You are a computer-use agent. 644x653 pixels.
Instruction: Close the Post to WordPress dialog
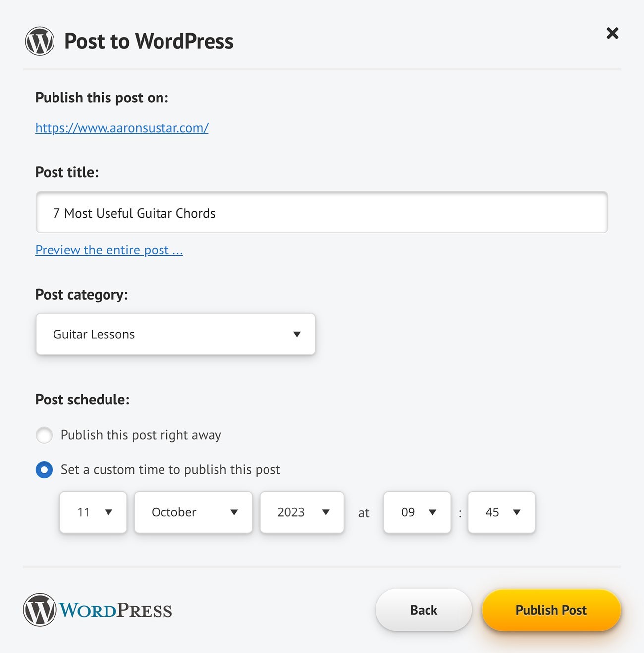612,33
